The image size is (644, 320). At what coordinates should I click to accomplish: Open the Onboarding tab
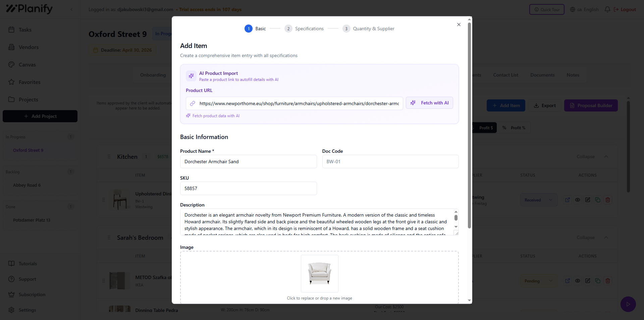(x=153, y=75)
